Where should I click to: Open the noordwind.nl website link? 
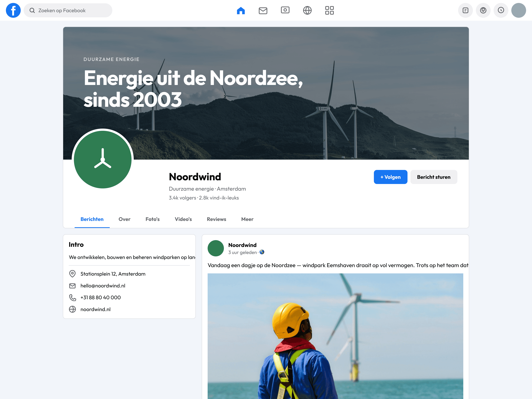(96, 309)
